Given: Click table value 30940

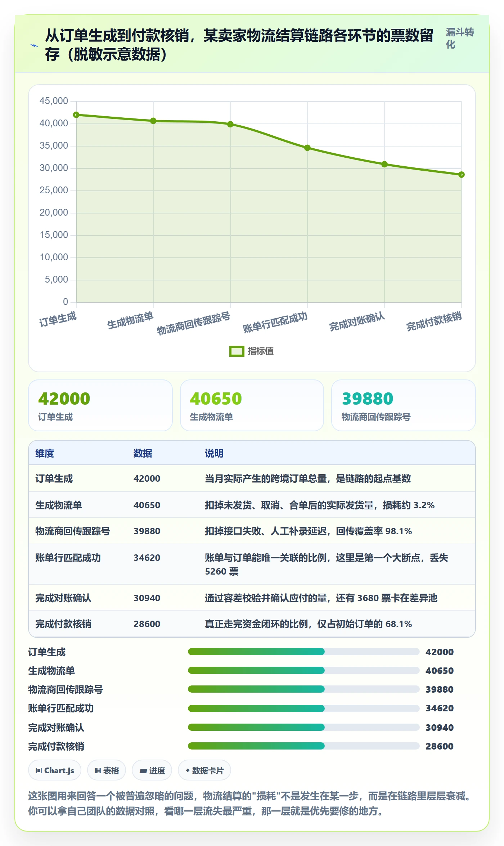Looking at the screenshot, I should [x=147, y=598].
